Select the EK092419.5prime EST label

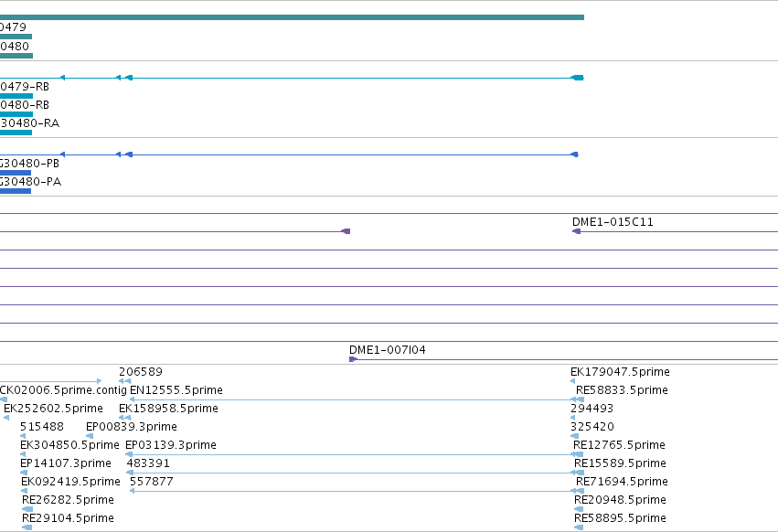pos(70,482)
